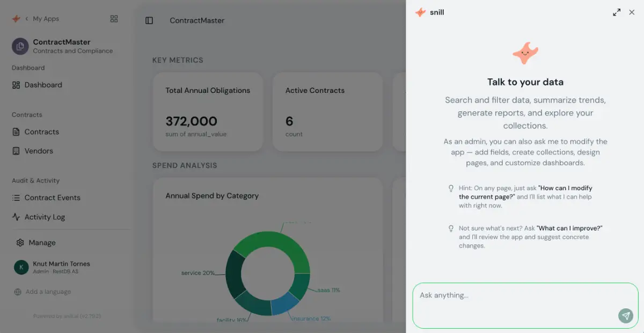Toggle the sidebar collapse icon
Image resolution: width=644 pixels, height=333 pixels.
tap(149, 20)
